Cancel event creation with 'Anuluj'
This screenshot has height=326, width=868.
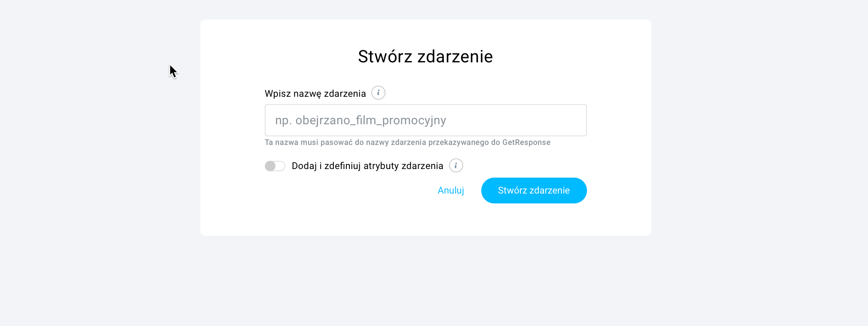pos(451,191)
